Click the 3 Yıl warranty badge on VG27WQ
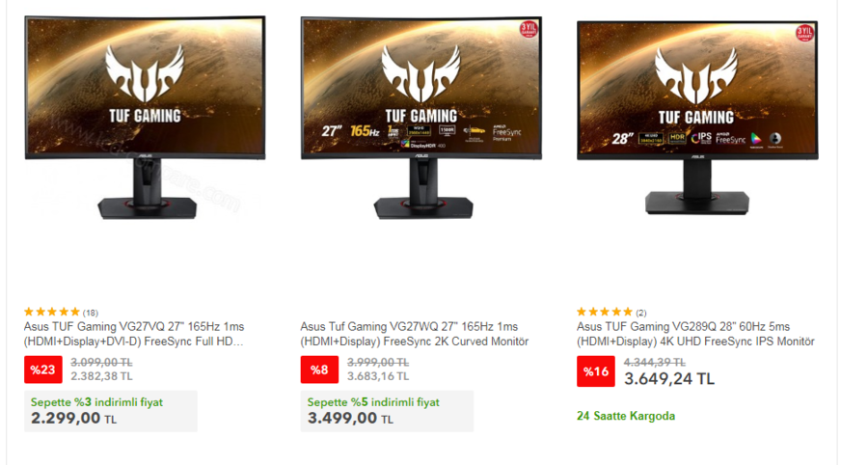 click(x=529, y=29)
